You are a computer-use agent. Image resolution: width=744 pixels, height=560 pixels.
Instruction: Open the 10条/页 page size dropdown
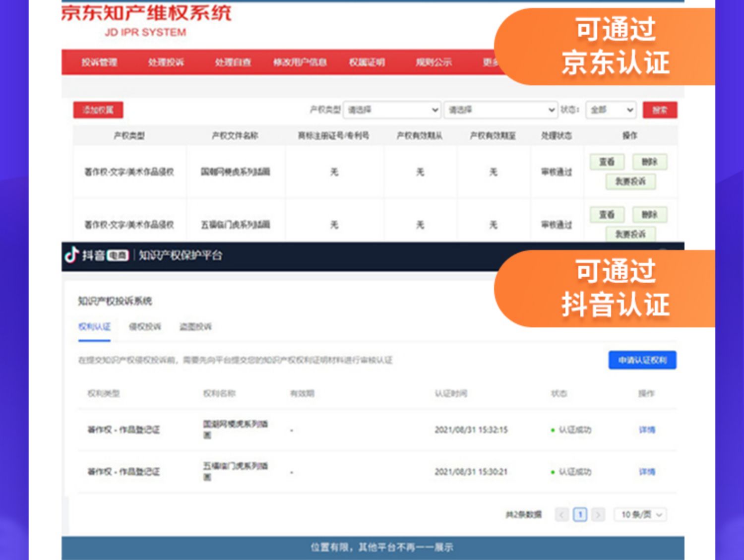(640, 515)
